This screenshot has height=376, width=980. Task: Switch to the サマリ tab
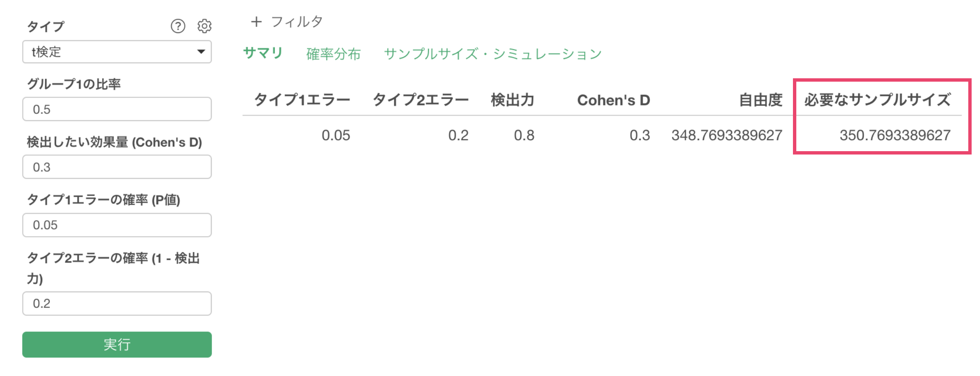coord(263,53)
